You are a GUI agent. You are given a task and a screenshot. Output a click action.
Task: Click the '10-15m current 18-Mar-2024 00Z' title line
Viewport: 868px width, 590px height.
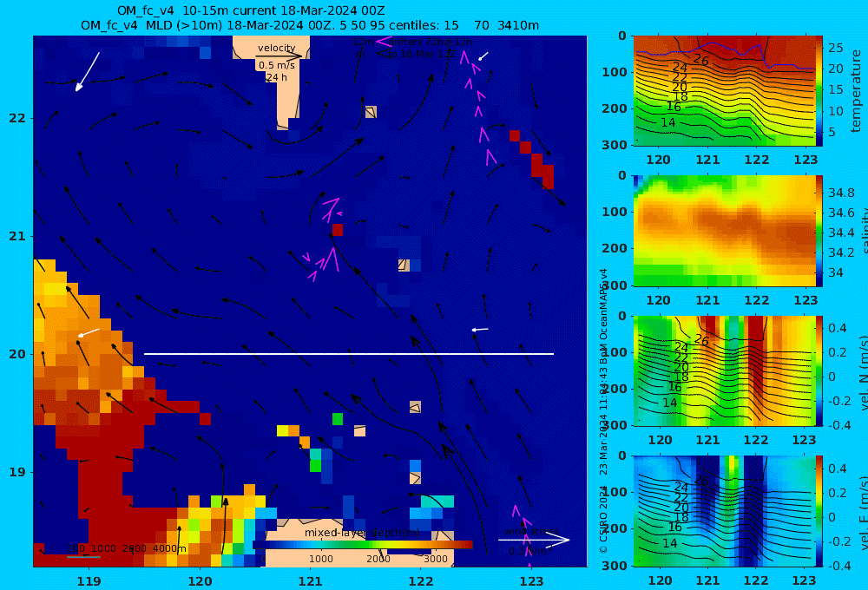pos(251,11)
